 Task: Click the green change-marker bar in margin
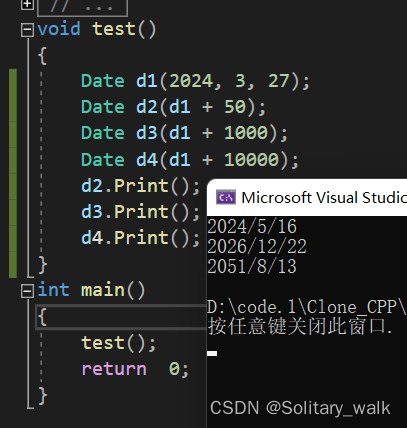click(x=13, y=173)
